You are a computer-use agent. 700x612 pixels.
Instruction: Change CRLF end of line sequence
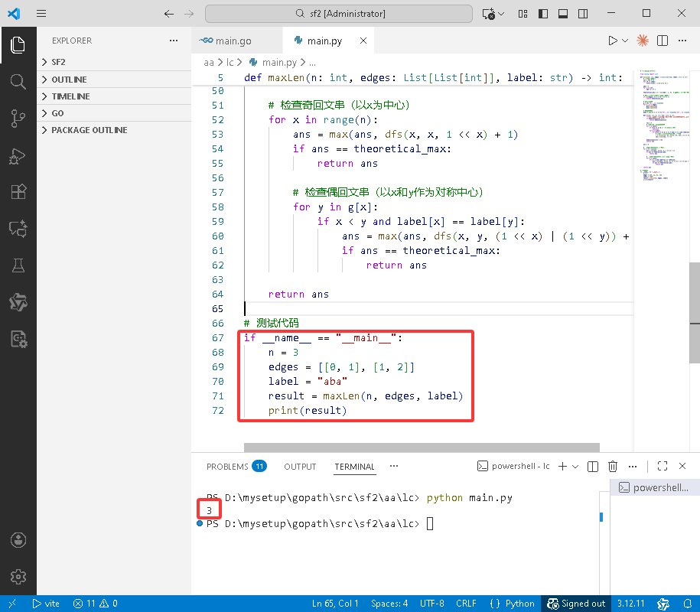466,604
